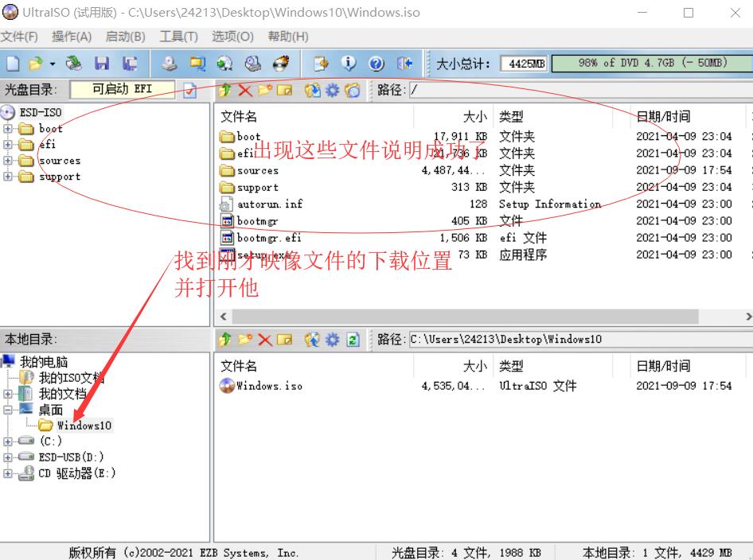
Task: Click the blue info properties icon
Action: click(x=348, y=64)
